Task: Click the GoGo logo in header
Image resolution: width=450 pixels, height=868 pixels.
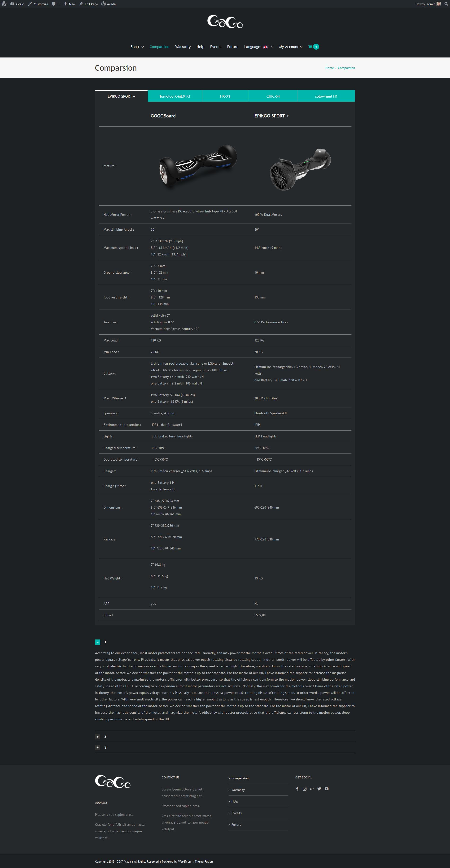Action: 225,22
